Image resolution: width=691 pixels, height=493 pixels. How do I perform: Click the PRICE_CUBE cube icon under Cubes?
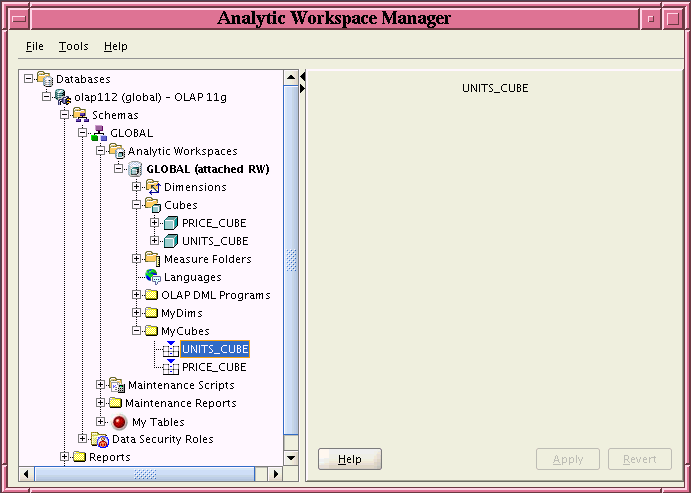click(x=170, y=223)
